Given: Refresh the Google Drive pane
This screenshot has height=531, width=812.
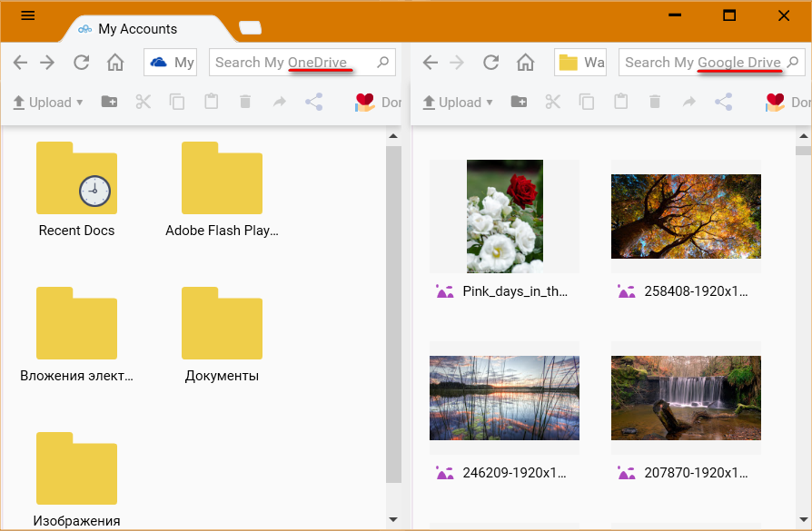Looking at the screenshot, I should [x=491, y=63].
